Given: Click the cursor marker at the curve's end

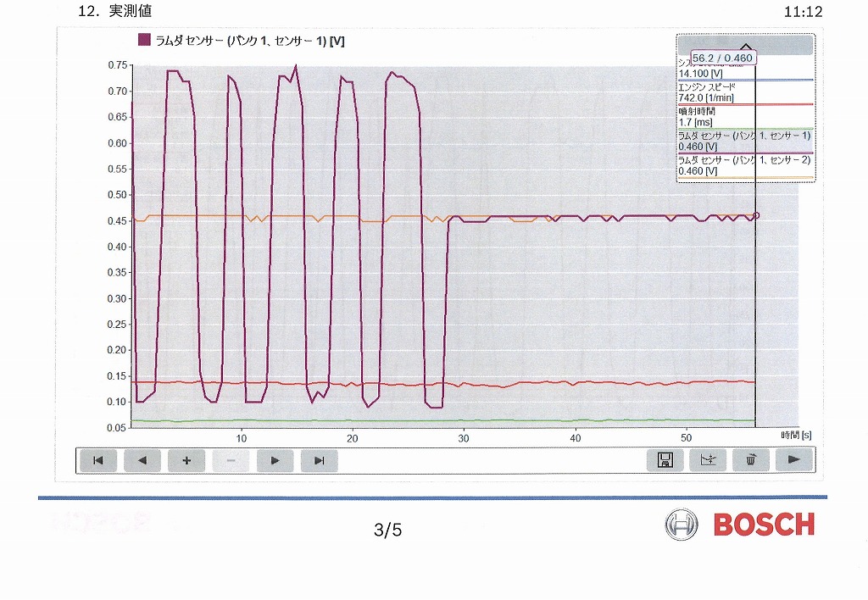Looking at the screenshot, I should [x=756, y=215].
